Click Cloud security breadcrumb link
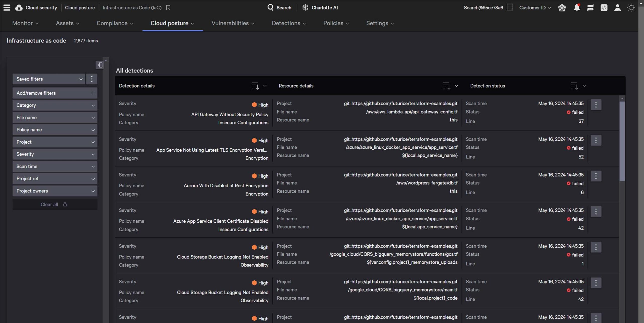Image resolution: width=644 pixels, height=323 pixels. [41, 8]
